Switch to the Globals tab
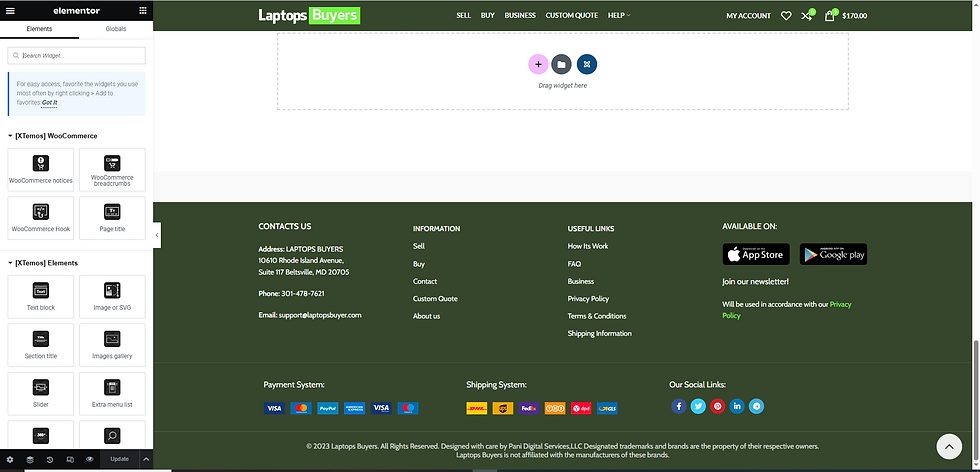This screenshot has height=472, width=980. pos(116,29)
